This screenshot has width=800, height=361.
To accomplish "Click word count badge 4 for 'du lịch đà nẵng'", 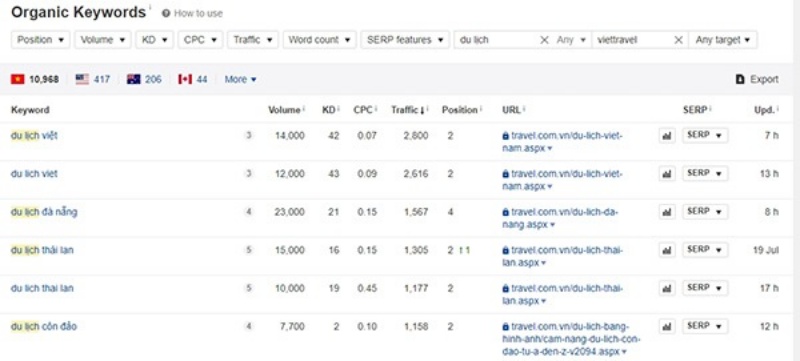I will [x=248, y=212].
